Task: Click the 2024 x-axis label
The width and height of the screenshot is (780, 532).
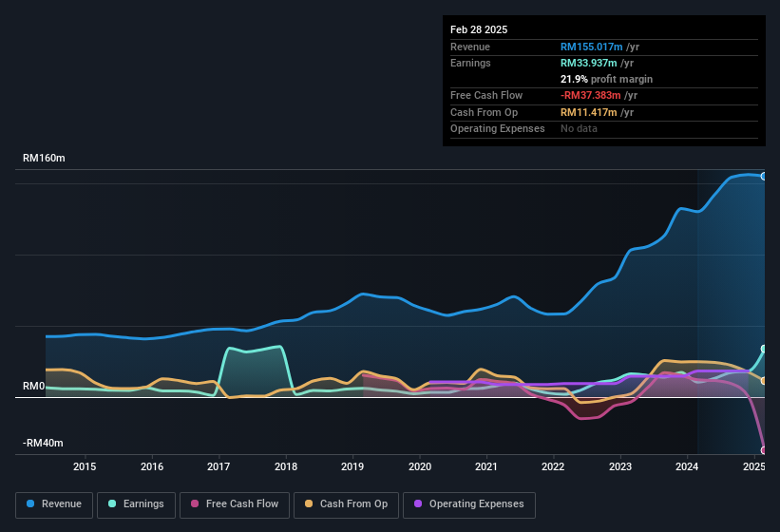Action: point(687,466)
